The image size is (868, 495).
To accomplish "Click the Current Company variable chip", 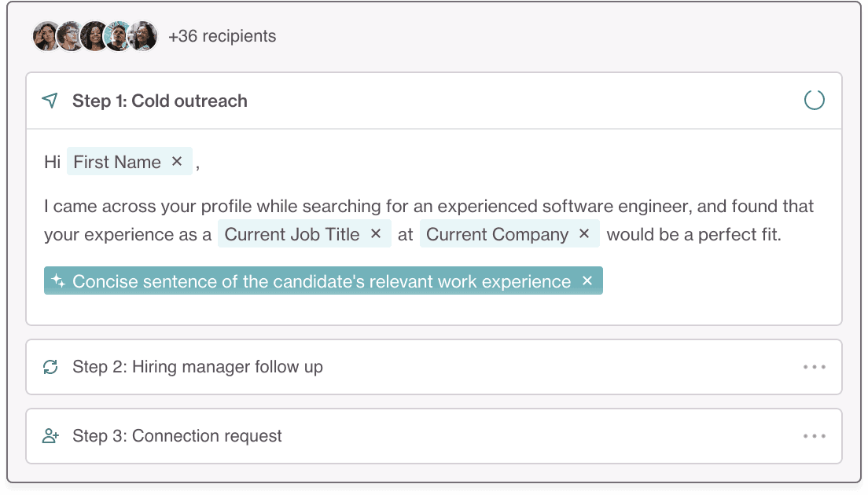I will 497,234.
